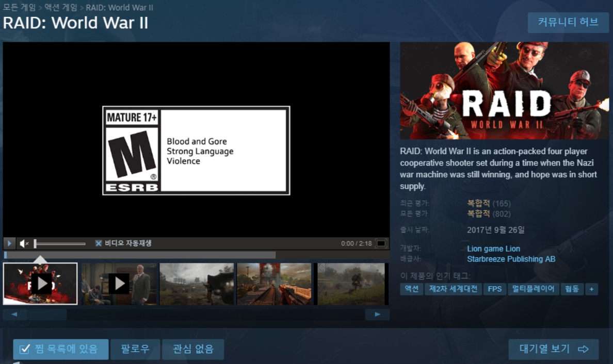
Task: Click the left arrow of thumbnail strip
Action: (x=14, y=315)
